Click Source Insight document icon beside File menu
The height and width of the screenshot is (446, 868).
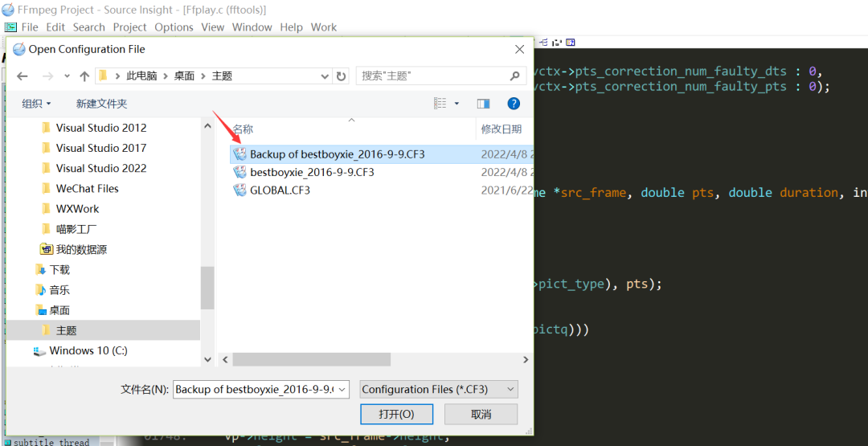pos(10,27)
